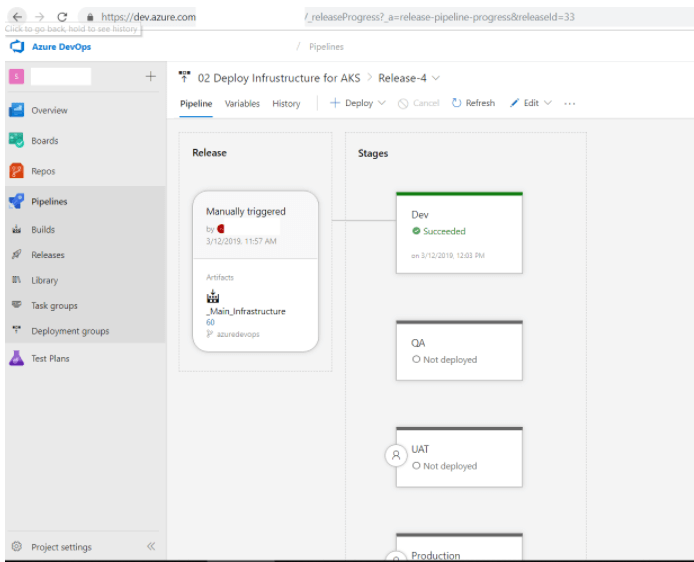Open the more actions ellipsis
This screenshot has width=694, height=562.
point(570,104)
